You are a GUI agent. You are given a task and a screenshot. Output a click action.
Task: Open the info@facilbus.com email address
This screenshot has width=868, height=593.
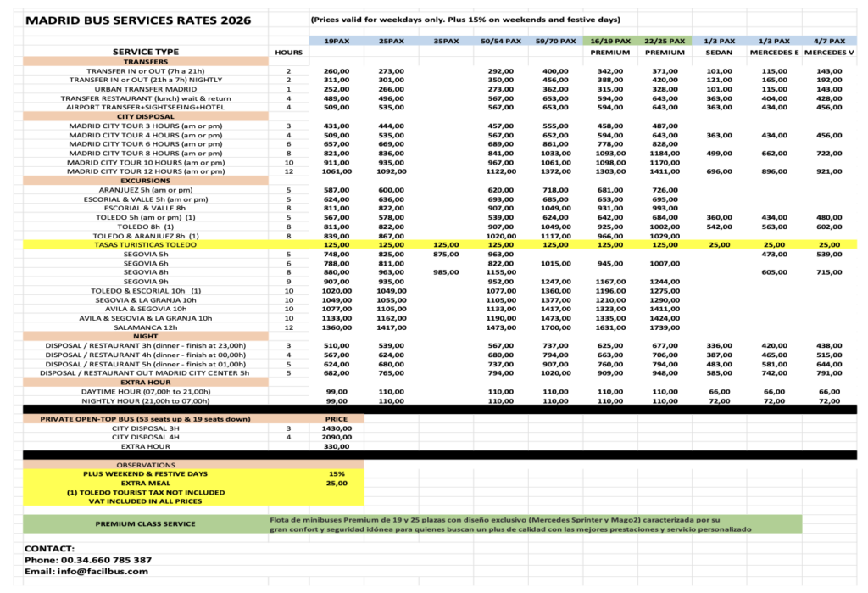86,571
